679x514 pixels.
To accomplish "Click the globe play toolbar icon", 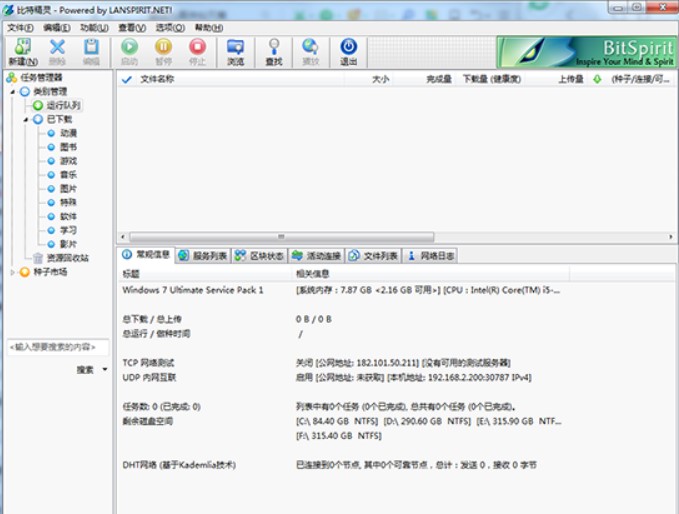I will [310, 52].
